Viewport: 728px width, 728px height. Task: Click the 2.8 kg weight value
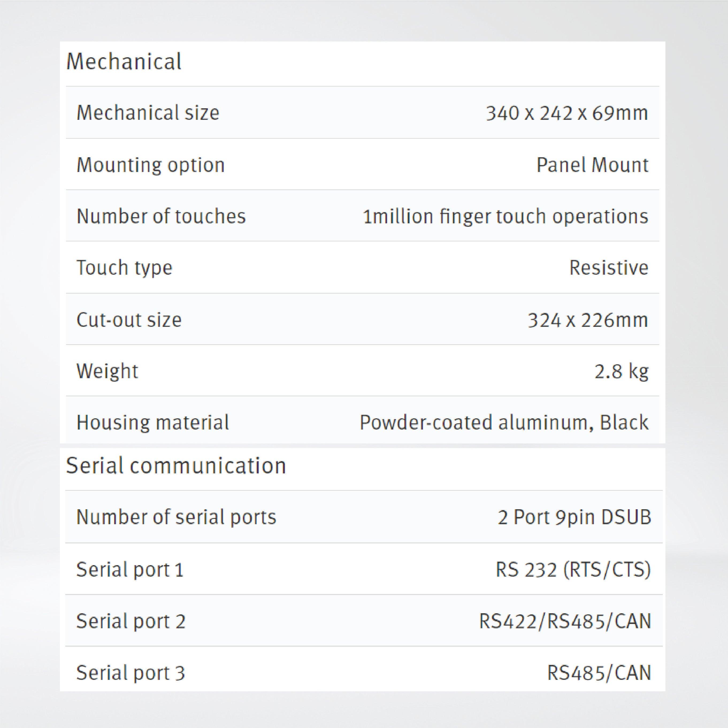[621, 371]
